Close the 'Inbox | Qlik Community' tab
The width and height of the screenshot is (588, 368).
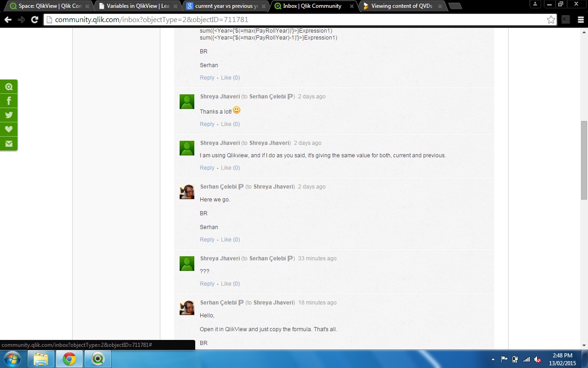[x=352, y=6]
